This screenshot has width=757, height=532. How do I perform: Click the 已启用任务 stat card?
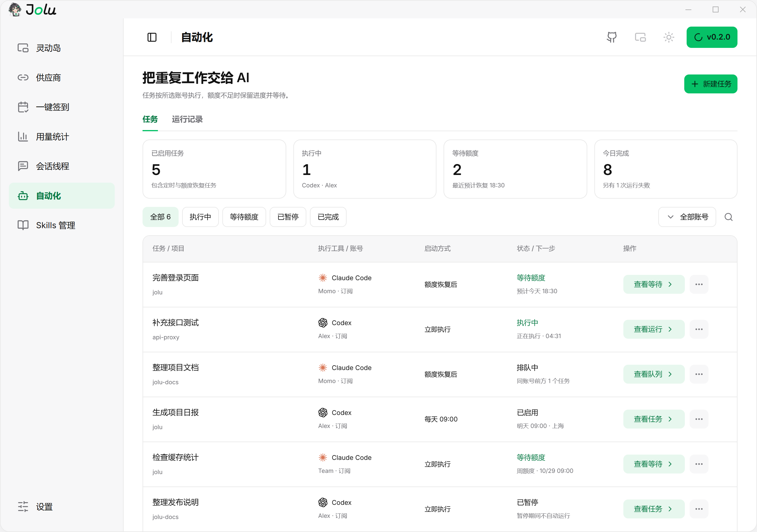coord(214,169)
